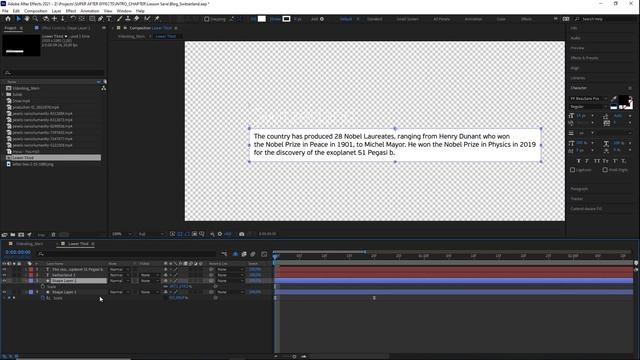Click the new folder icon in Project panel
The height and width of the screenshot is (360, 640).
[13, 235]
